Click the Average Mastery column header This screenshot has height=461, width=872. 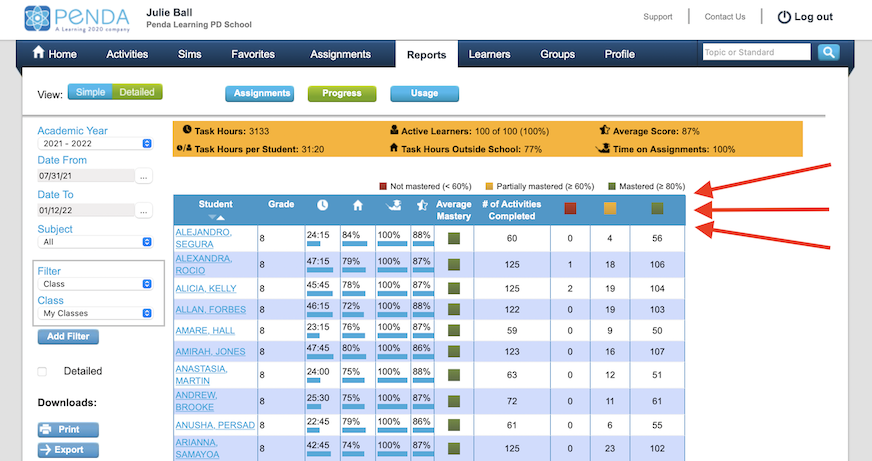[454, 210]
